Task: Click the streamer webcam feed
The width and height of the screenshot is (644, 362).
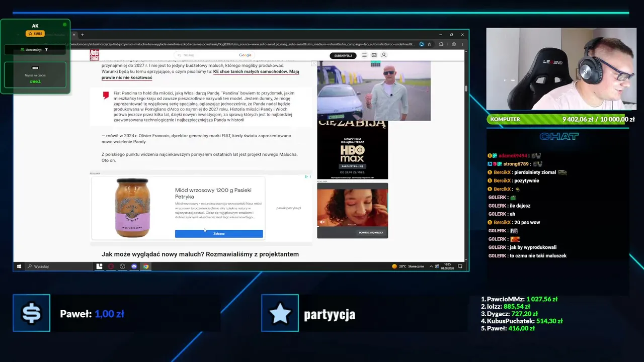Action: coord(561,69)
